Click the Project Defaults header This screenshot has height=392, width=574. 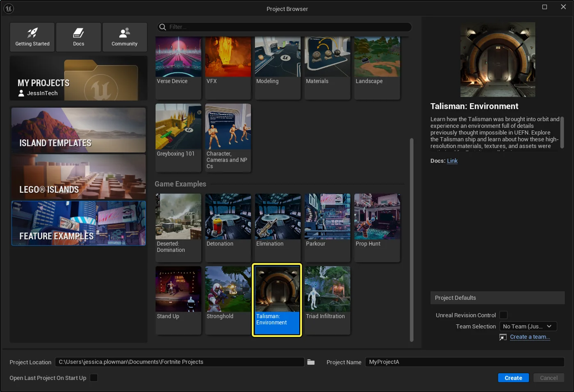(497, 298)
